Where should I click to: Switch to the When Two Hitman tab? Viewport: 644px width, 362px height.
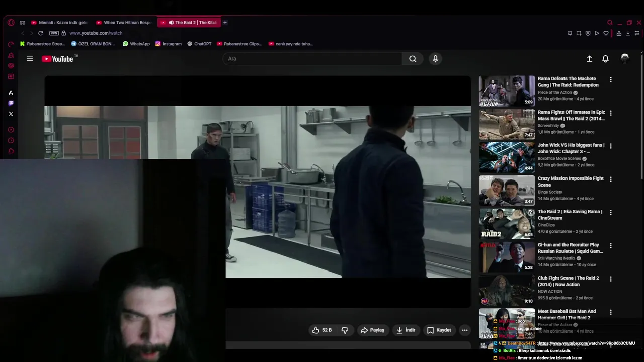point(124,22)
